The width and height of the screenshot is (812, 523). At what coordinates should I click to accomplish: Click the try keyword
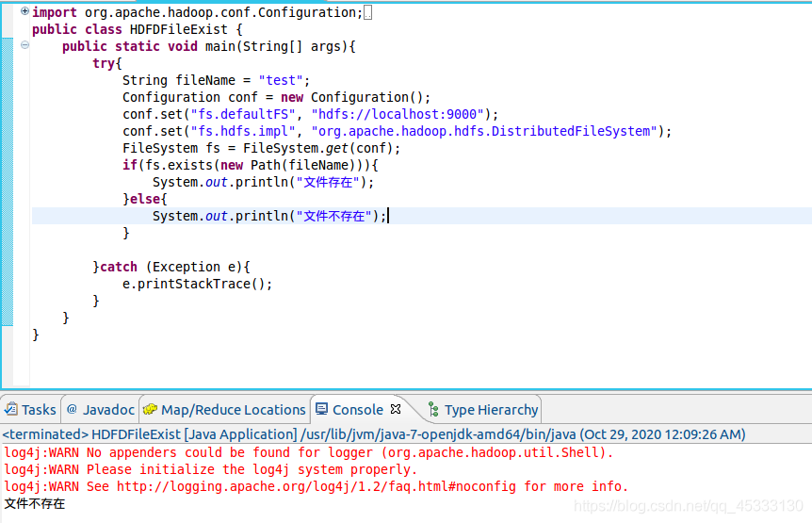[104, 63]
